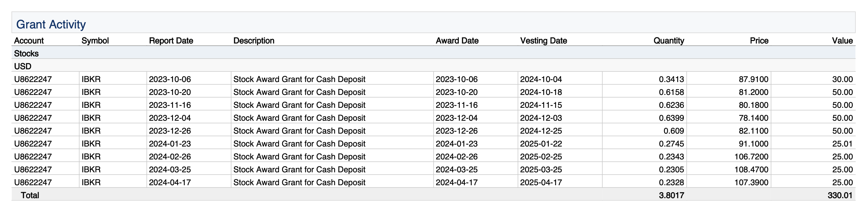Click the Grant Activity section title
This screenshot has height=213, width=868.
pos(51,24)
